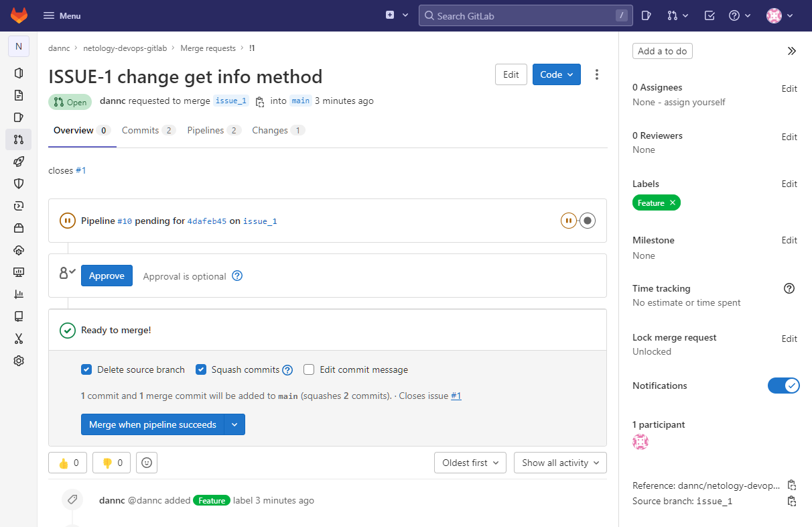Image resolution: width=812 pixels, height=527 pixels.
Task: Open the Analytics chart icon
Action: point(19,294)
